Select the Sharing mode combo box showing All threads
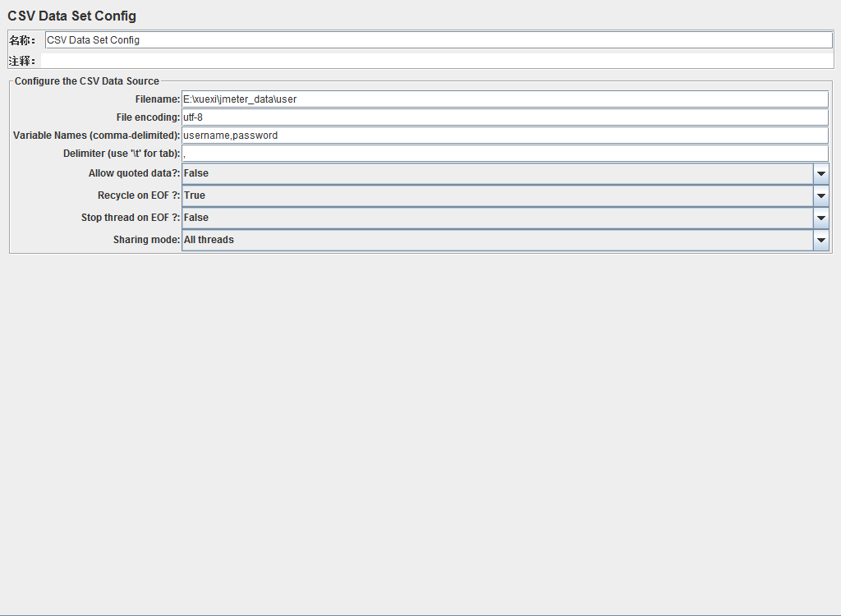Image resolution: width=841 pixels, height=616 pixels. coord(505,240)
